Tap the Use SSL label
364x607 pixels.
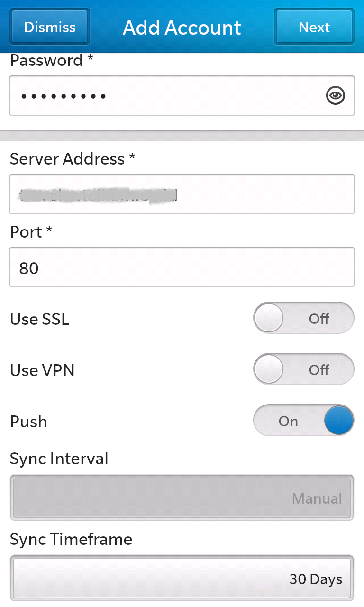point(40,319)
